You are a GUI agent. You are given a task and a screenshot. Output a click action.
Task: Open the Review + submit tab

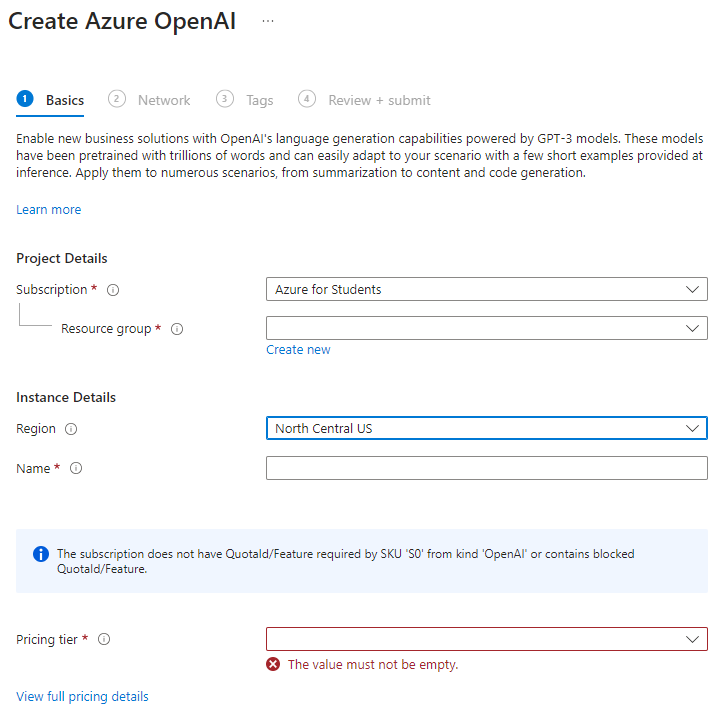[364, 100]
